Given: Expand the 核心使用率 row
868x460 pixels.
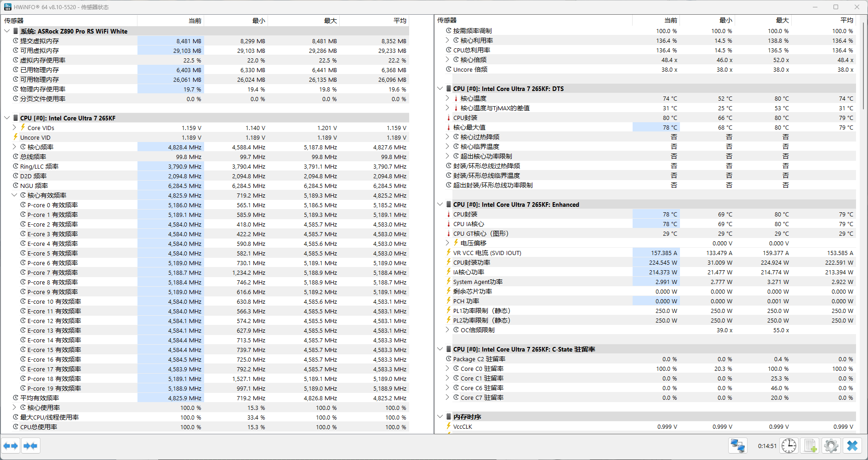Looking at the screenshot, I should point(14,408).
